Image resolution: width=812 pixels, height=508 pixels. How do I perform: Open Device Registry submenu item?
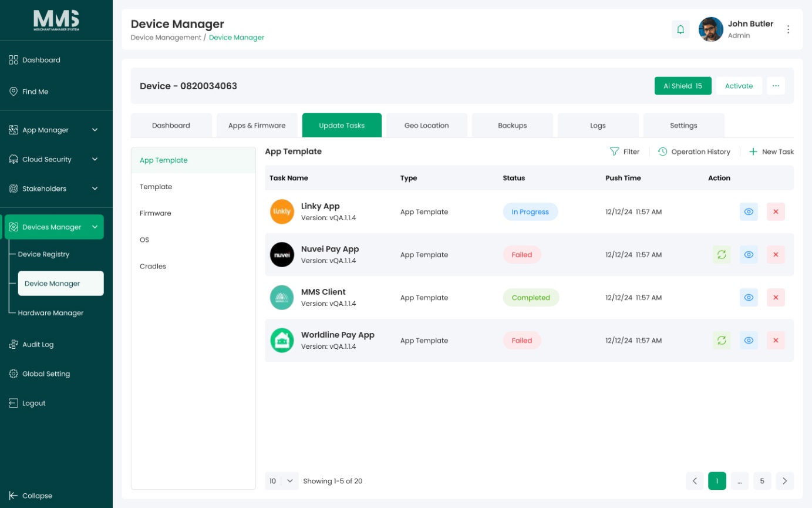click(43, 254)
